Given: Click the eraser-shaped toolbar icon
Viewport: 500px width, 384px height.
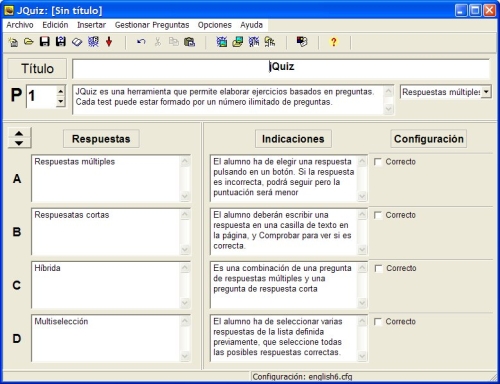Looking at the screenshot, I should (x=77, y=42).
